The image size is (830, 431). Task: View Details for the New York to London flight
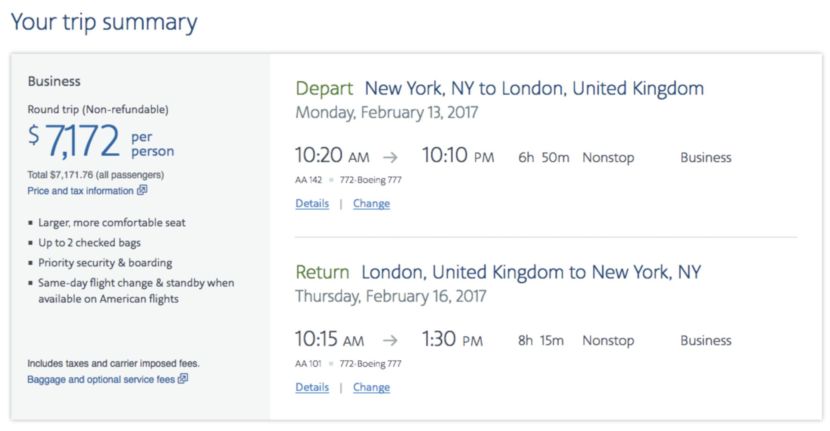[312, 203]
